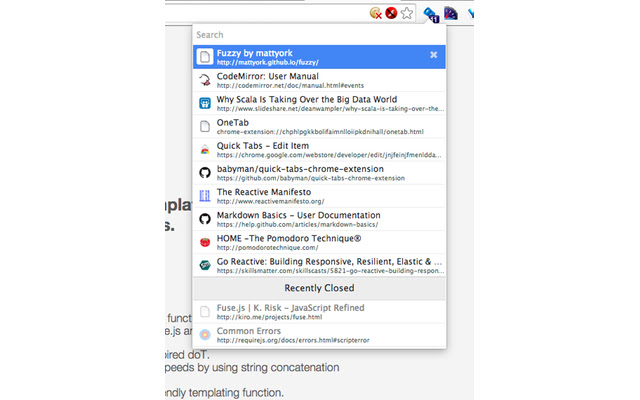This screenshot has height=400, width=640.
Task: Bookmark page with the star icon
Action: click(x=407, y=13)
